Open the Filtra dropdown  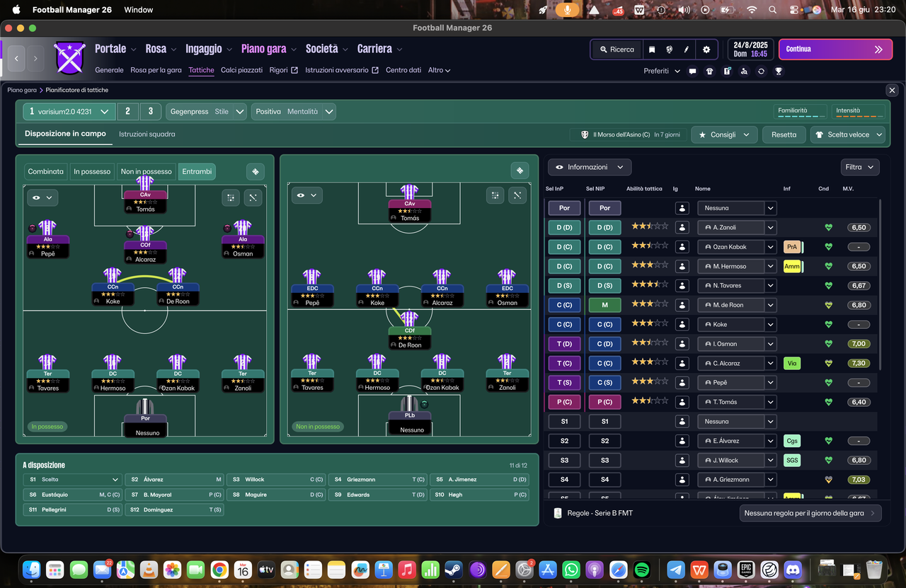coord(861,167)
